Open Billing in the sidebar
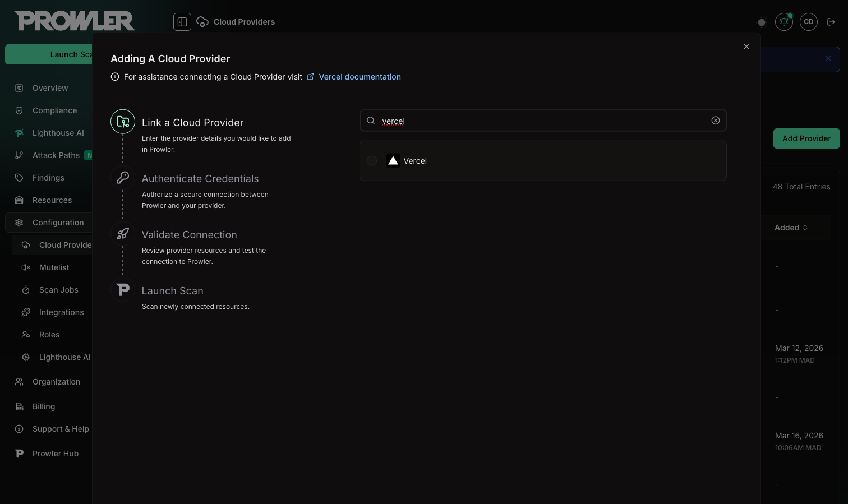 [x=44, y=406]
